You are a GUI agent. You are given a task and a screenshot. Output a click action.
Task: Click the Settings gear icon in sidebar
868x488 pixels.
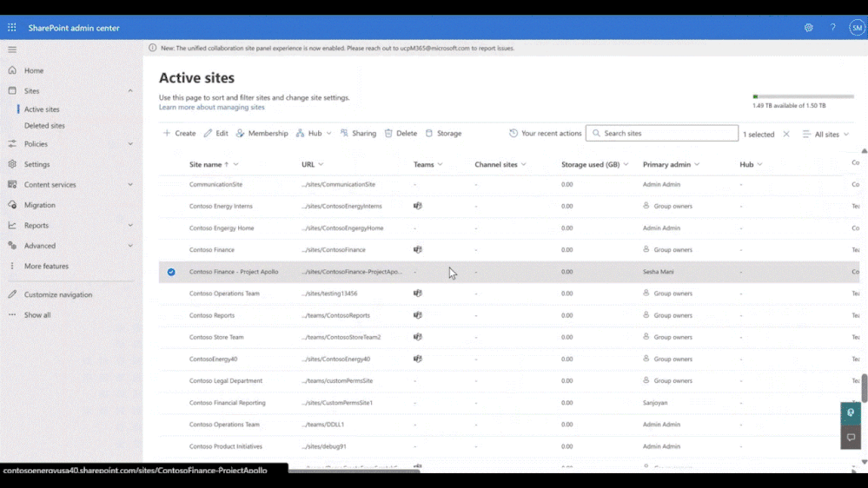coord(12,164)
